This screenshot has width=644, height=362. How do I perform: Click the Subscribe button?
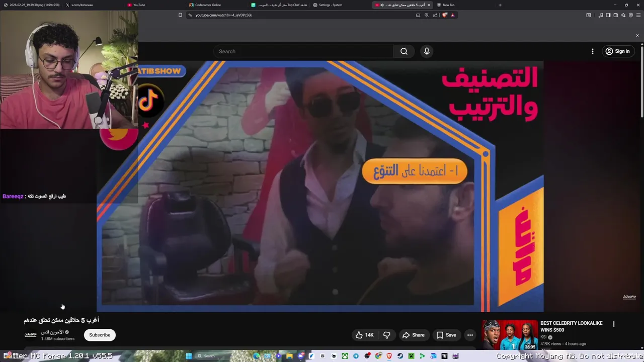(x=100, y=335)
